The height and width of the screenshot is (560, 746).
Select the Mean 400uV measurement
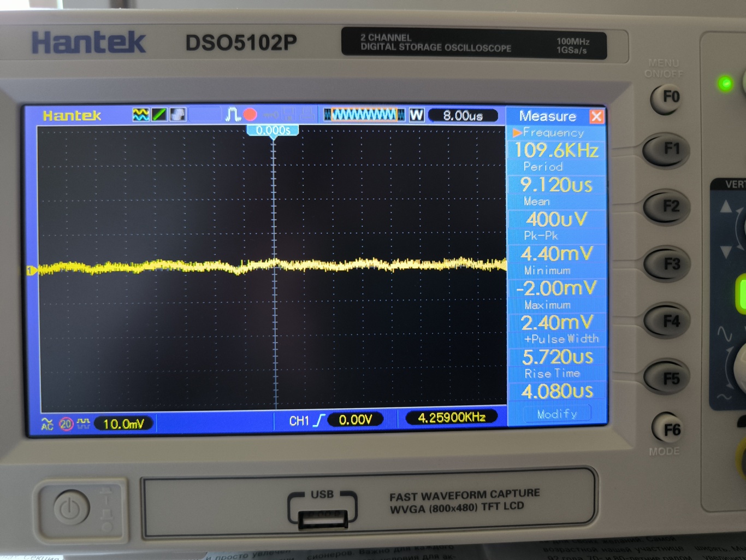(x=556, y=213)
